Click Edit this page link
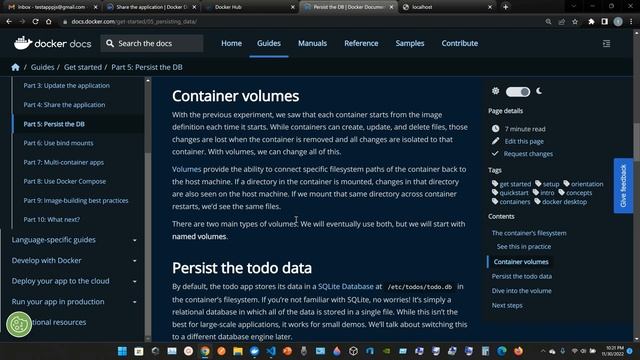Image resolution: width=640 pixels, height=360 pixels. [x=524, y=141]
